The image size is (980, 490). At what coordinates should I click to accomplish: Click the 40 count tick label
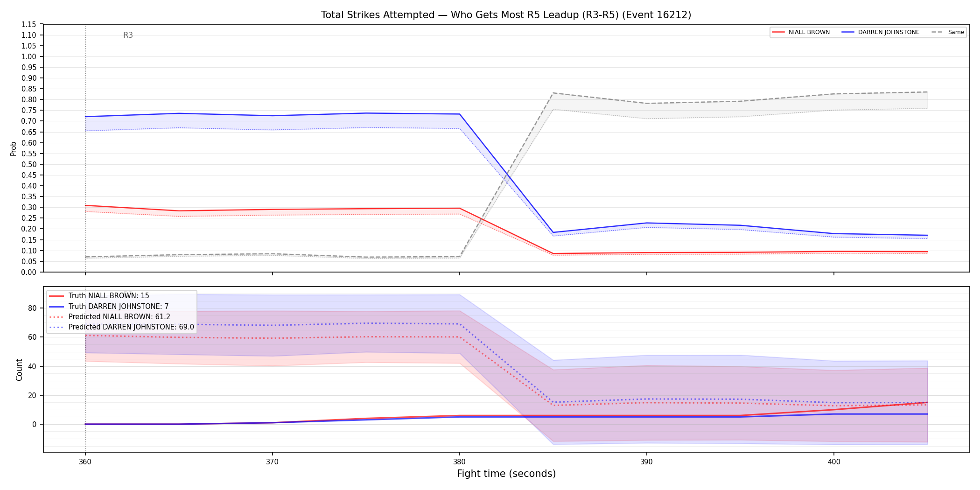(x=32, y=366)
